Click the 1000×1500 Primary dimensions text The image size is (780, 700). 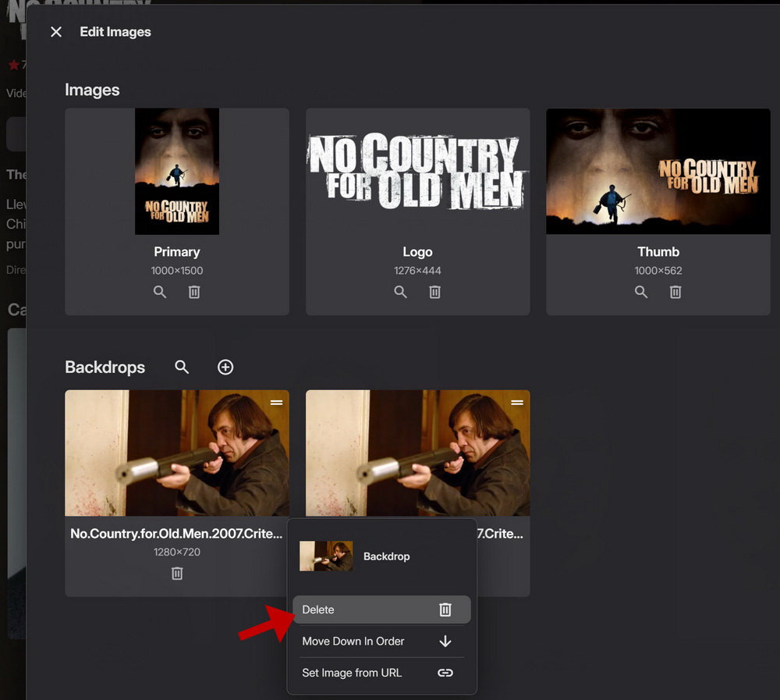click(x=177, y=271)
